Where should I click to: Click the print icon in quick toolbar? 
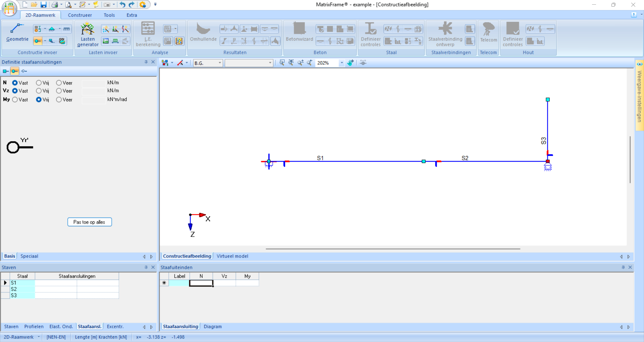coord(55,5)
